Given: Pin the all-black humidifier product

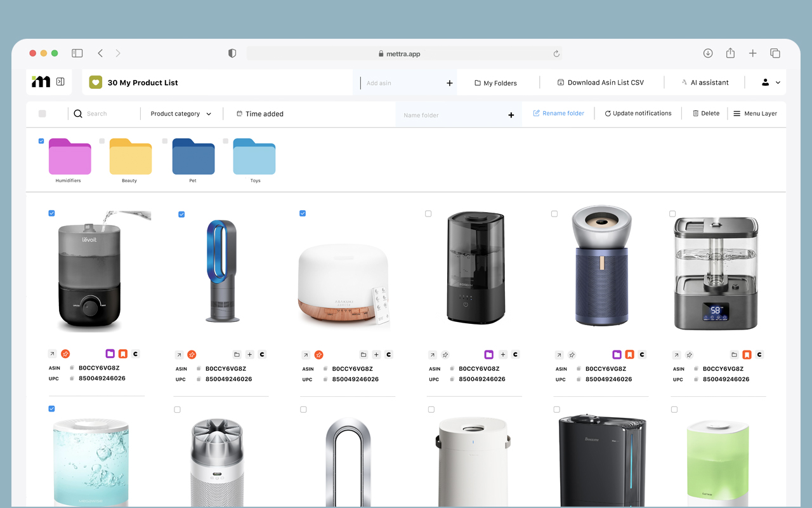Looking at the screenshot, I should pyautogui.click(x=445, y=355).
